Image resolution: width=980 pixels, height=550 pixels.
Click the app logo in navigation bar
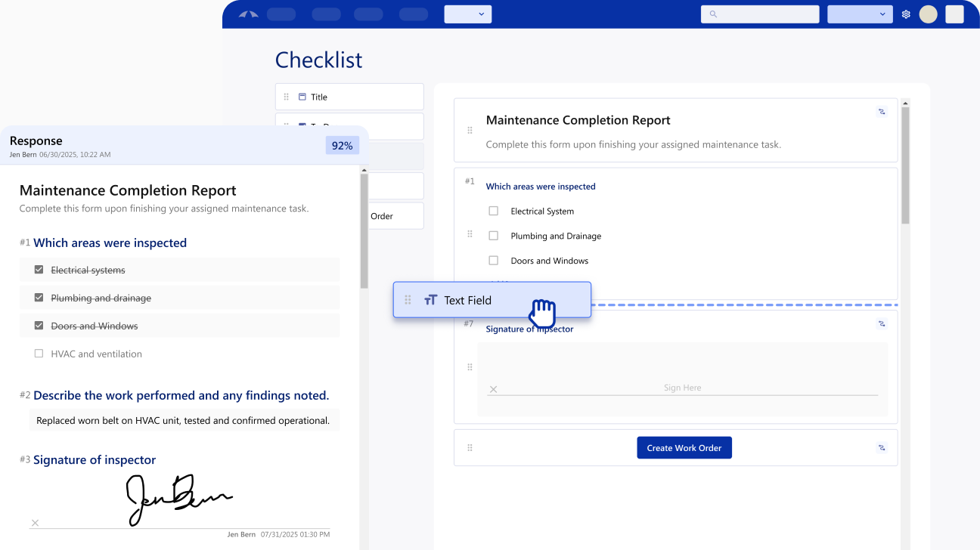tap(249, 14)
